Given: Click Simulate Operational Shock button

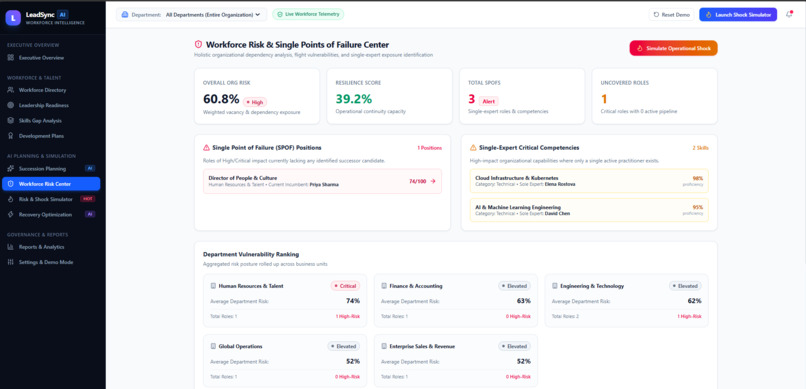Looking at the screenshot, I should [673, 48].
